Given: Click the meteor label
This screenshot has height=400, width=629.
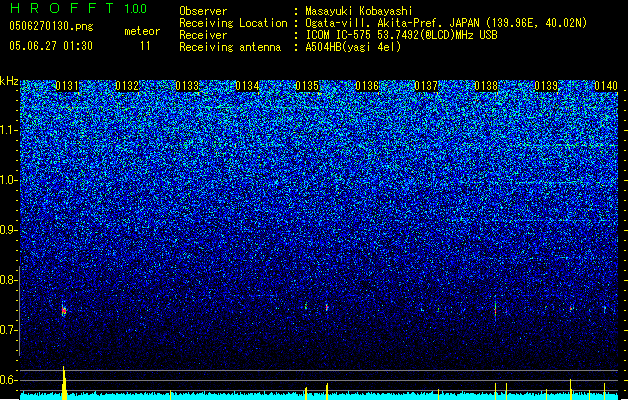Looking at the screenshot, I should [x=142, y=31].
